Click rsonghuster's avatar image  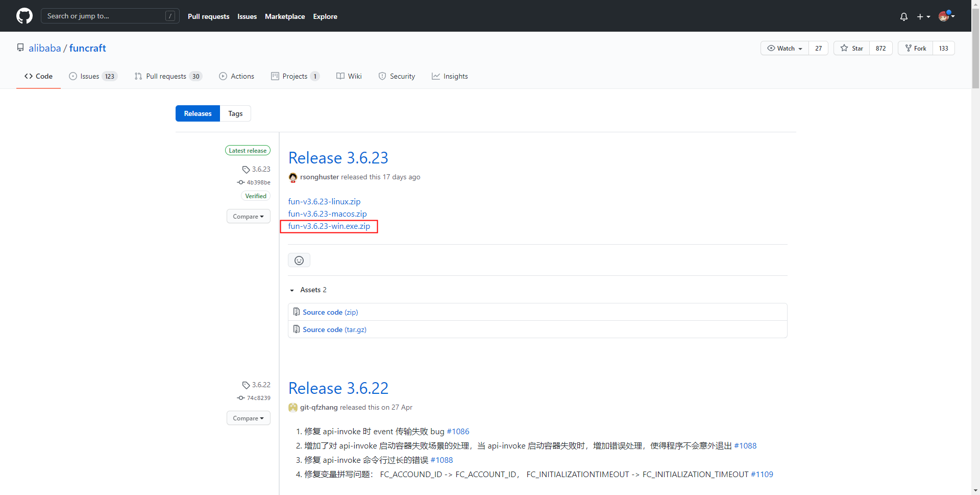(x=293, y=177)
